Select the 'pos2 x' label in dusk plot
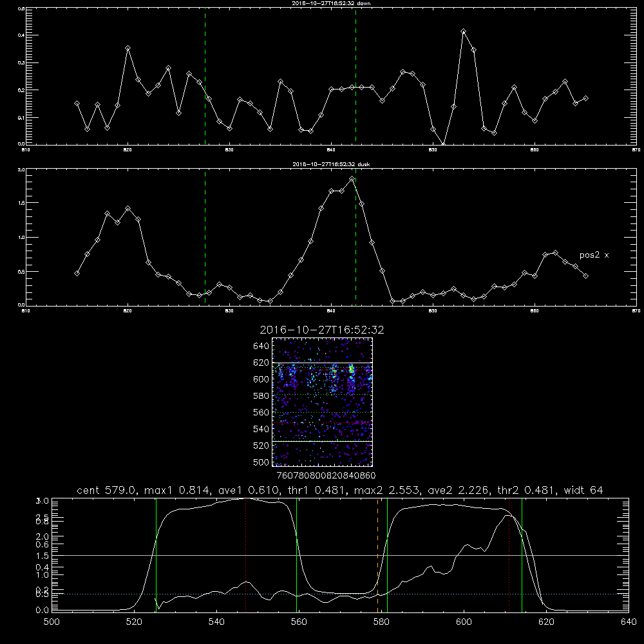 [594, 255]
